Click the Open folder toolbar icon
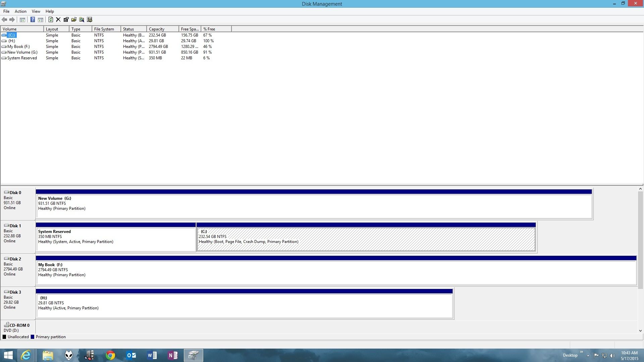 click(x=74, y=20)
